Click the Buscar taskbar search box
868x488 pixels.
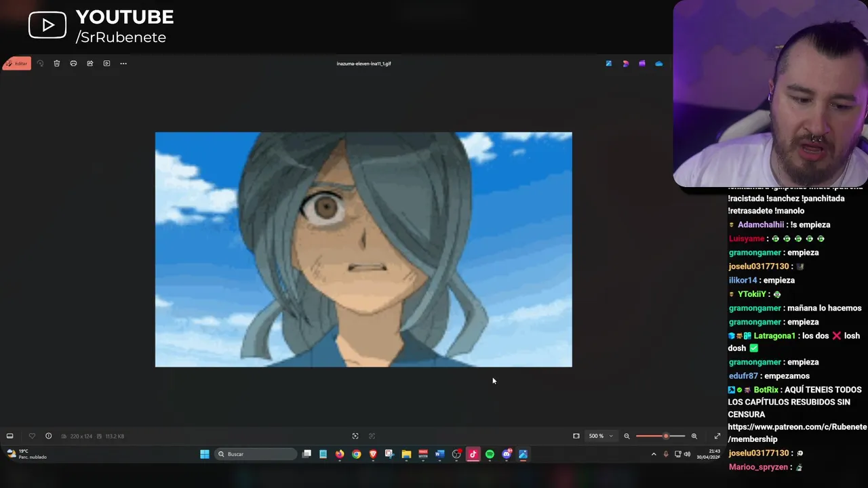point(256,454)
